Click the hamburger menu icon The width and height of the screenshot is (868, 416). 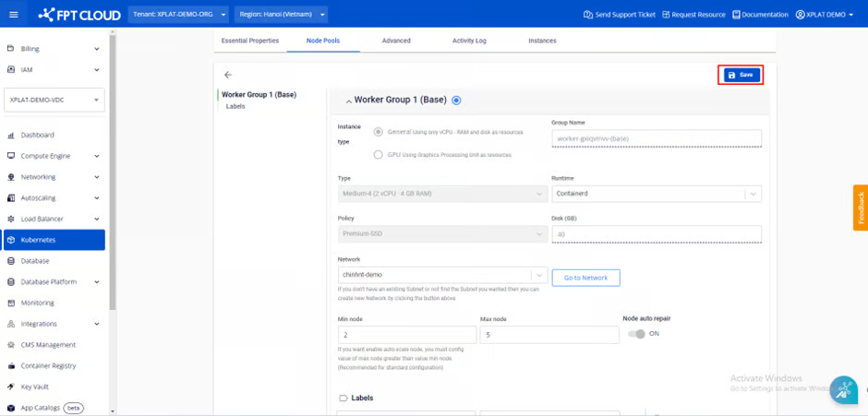(13, 15)
